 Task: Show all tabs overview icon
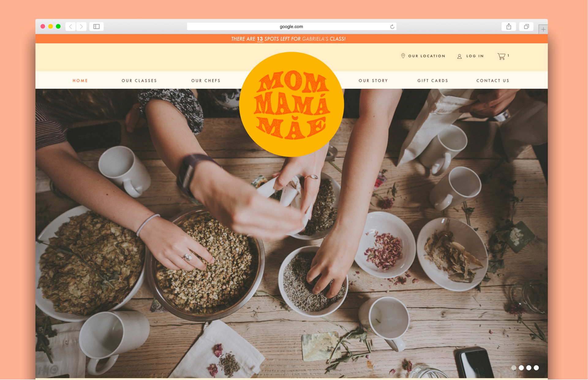[x=526, y=27]
